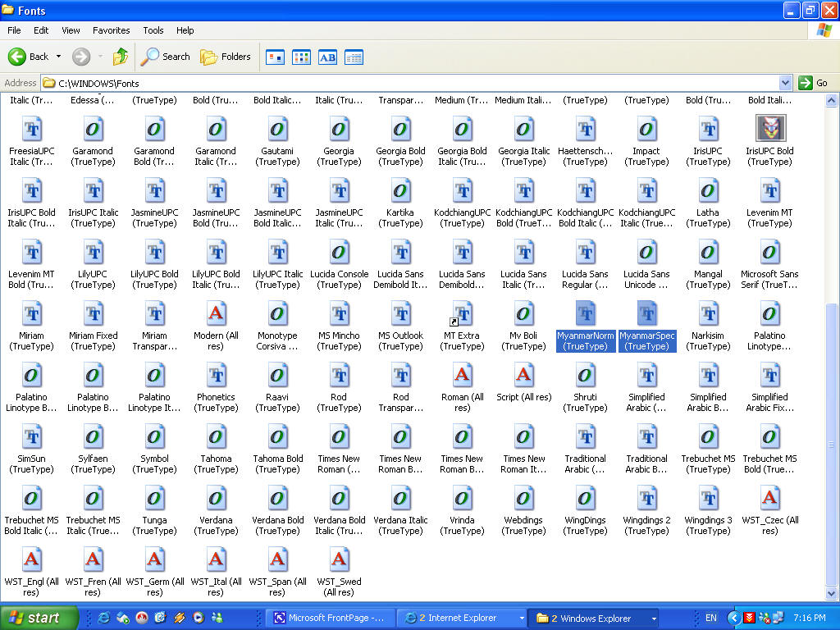Select the Modern (All res) font icon
The width and height of the screenshot is (840, 630).
point(216,313)
